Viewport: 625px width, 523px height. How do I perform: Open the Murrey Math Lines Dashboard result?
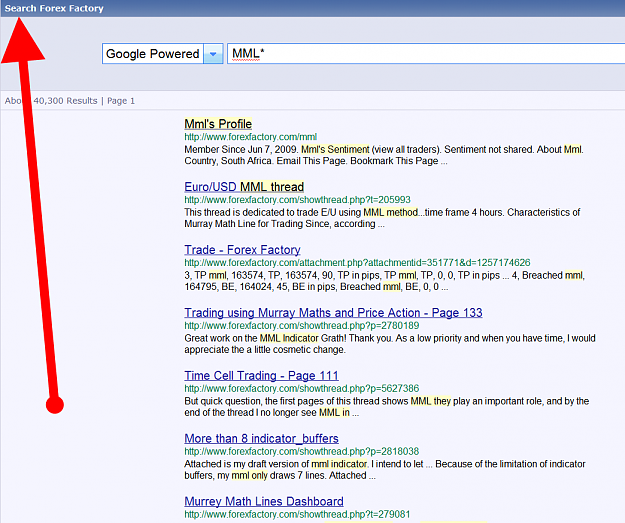264,501
